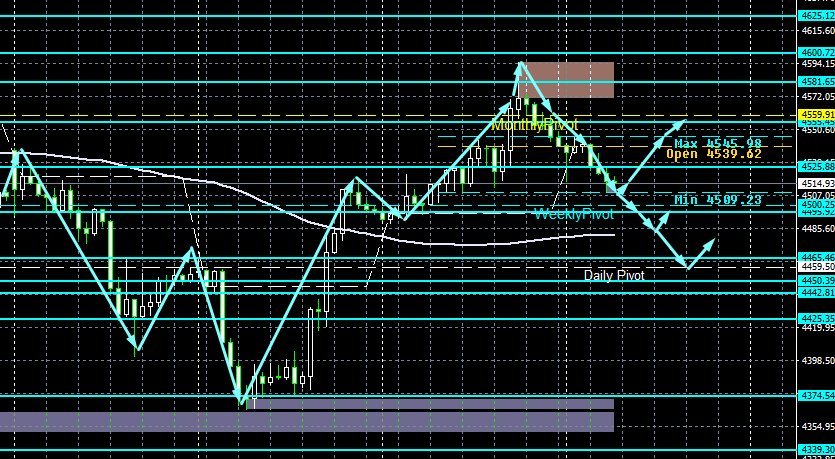Click the 4594.15 price scale value
The image size is (835, 459).
tap(817, 64)
